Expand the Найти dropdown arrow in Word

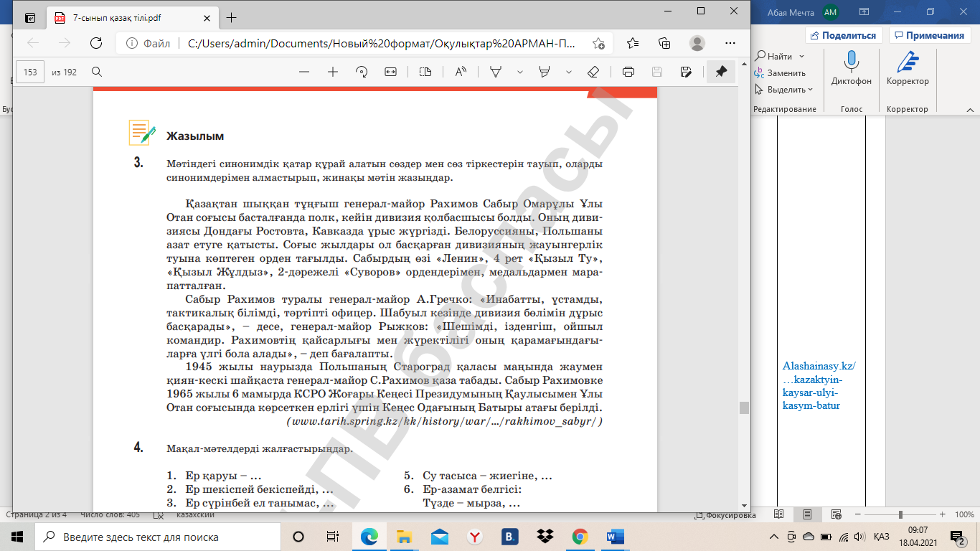(801, 56)
